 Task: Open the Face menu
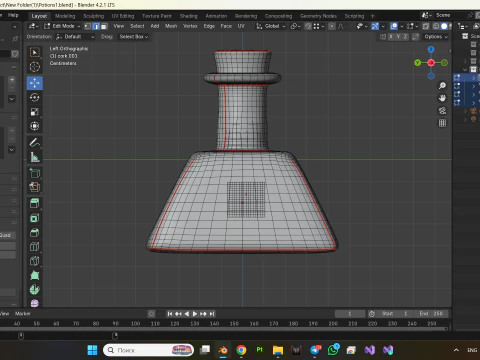tap(226, 26)
